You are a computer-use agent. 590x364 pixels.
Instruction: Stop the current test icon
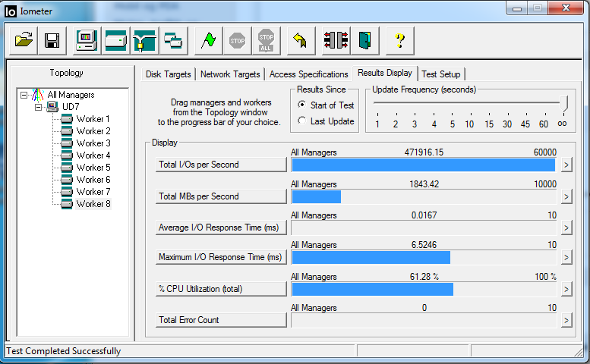click(237, 40)
